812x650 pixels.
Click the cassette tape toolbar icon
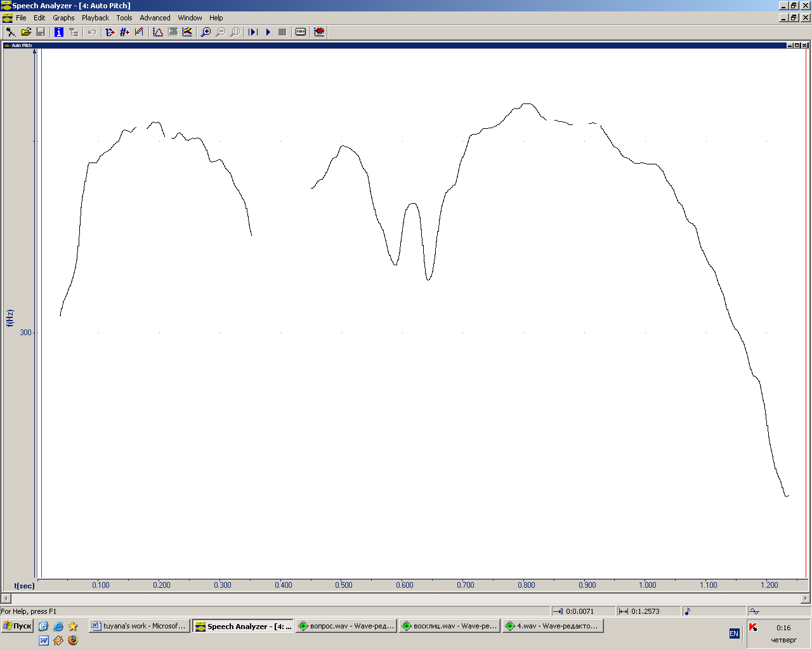click(x=301, y=32)
